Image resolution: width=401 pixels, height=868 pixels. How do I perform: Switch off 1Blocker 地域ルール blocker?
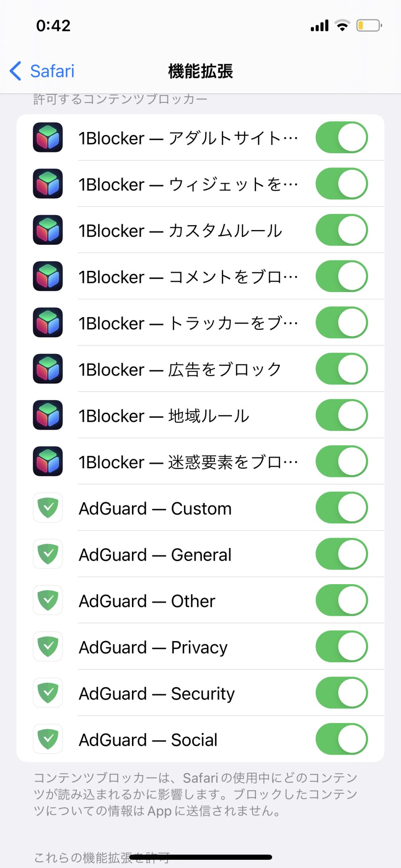coord(342,415)
